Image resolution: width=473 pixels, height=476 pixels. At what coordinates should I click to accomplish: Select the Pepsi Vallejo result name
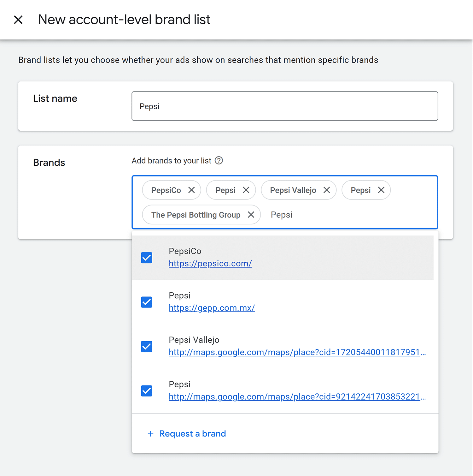[194, 340]
